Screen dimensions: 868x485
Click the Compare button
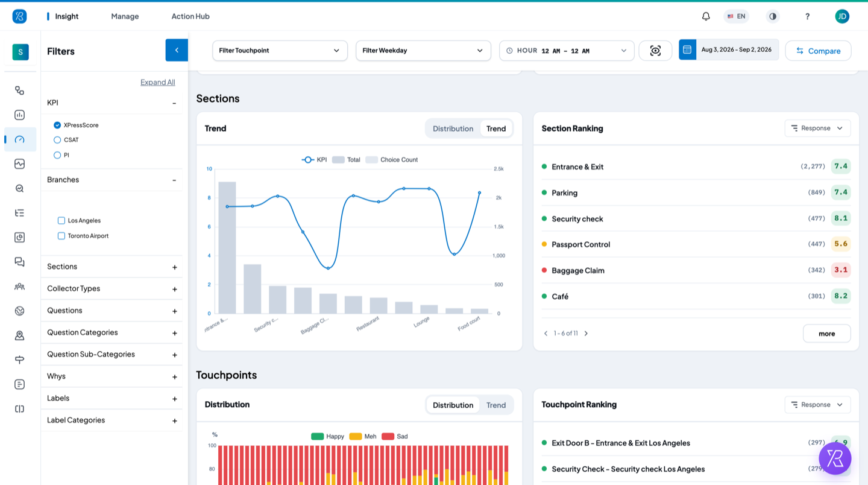818,51
